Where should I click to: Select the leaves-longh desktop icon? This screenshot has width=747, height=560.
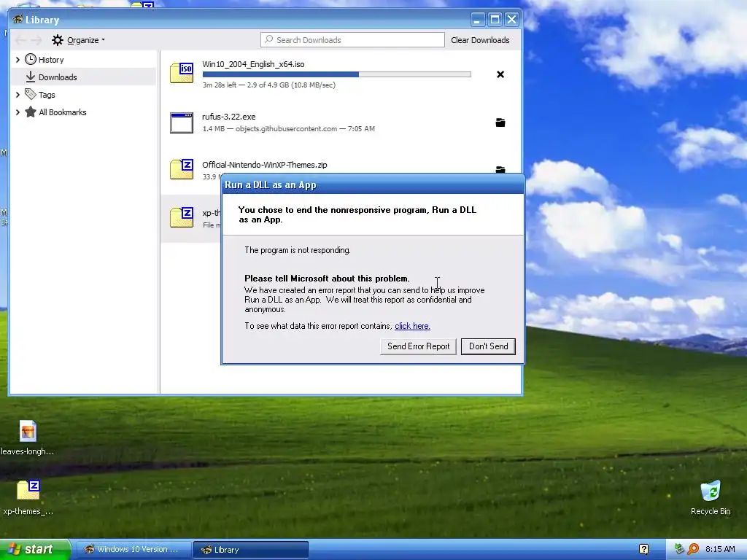click(28, 437)
